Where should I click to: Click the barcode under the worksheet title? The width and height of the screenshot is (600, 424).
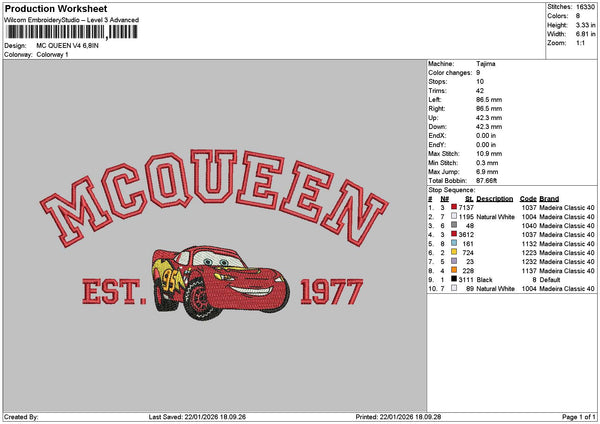[x=72, y=32]
